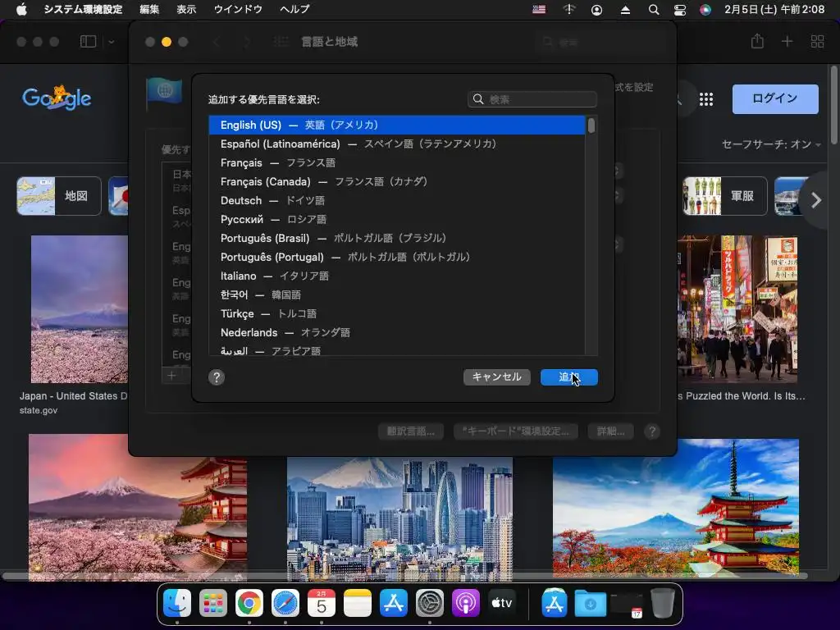Open the Apple menu
Screen dimensions: 840x630
pos(21,9)
